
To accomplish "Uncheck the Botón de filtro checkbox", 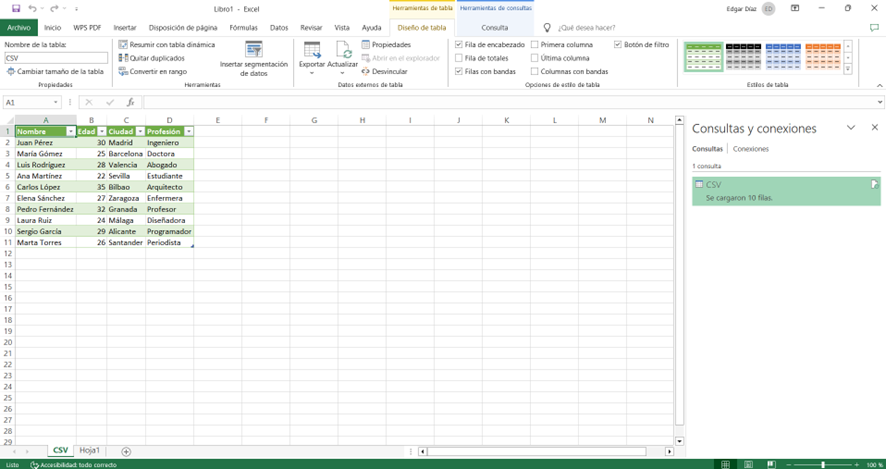I will 618,45.
